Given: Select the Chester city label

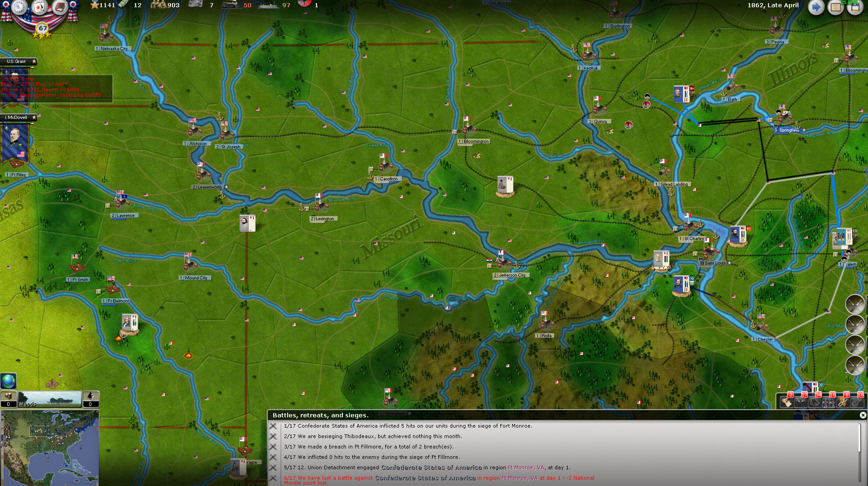Looking at the screenshot, I should pyautogui.click(x=764, y=340).
